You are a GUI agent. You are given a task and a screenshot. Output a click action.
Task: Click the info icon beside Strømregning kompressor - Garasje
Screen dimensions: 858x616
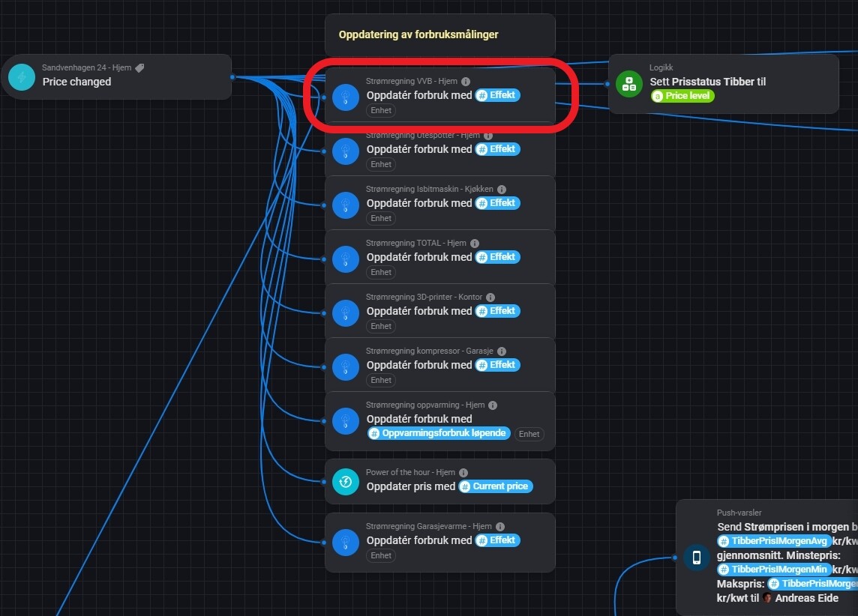502,351
